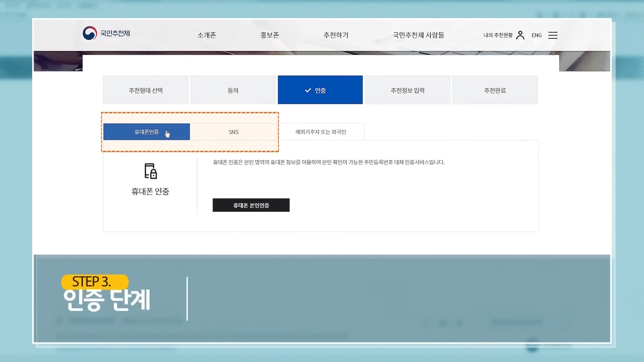Click the checkmark on 인증 step
The height and width of the screenshot is (362, 644).
(308, 90)
